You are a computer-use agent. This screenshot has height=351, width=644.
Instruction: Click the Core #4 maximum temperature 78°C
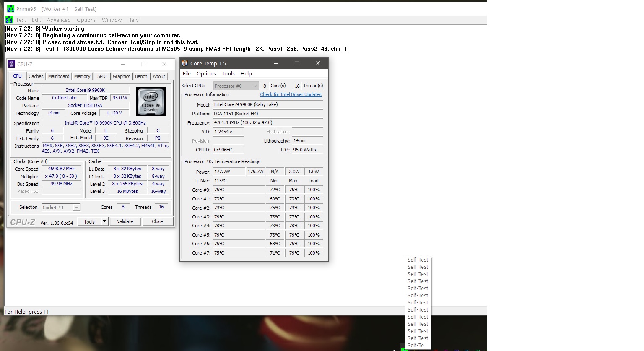tap(294, 226)
